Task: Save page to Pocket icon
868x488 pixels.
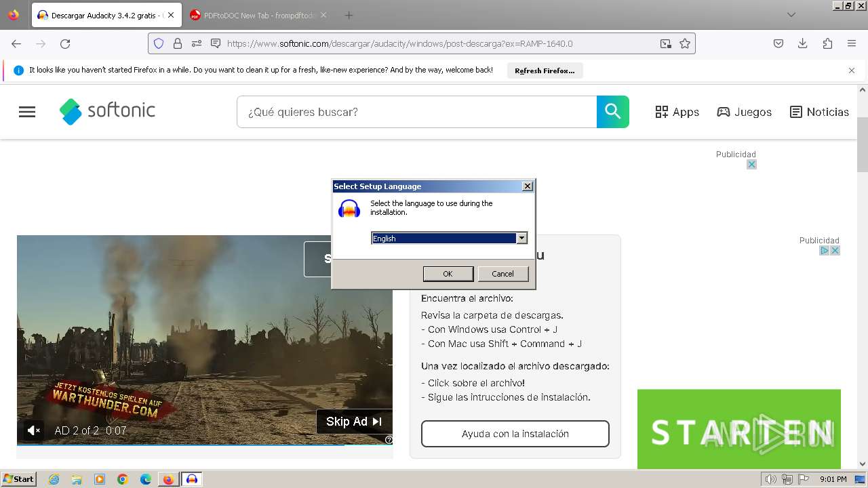Action: pos(778,43)
